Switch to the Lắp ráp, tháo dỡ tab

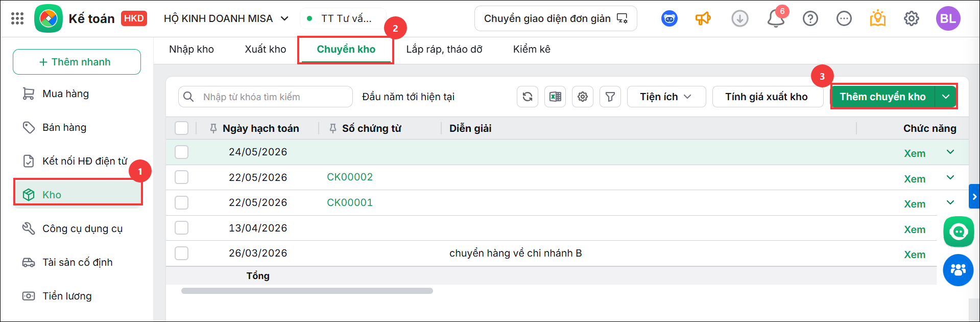coord(444,50)
